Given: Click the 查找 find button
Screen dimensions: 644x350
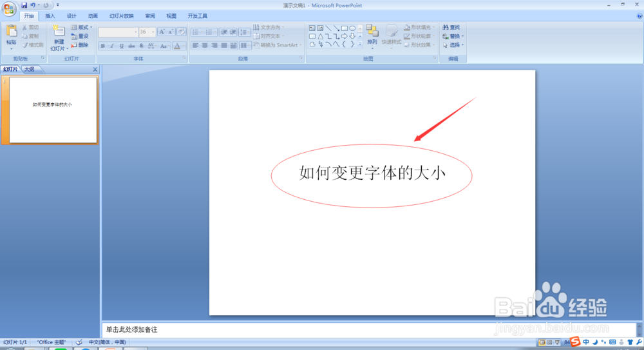Looking at the screenshot, I should pos(451,27).
